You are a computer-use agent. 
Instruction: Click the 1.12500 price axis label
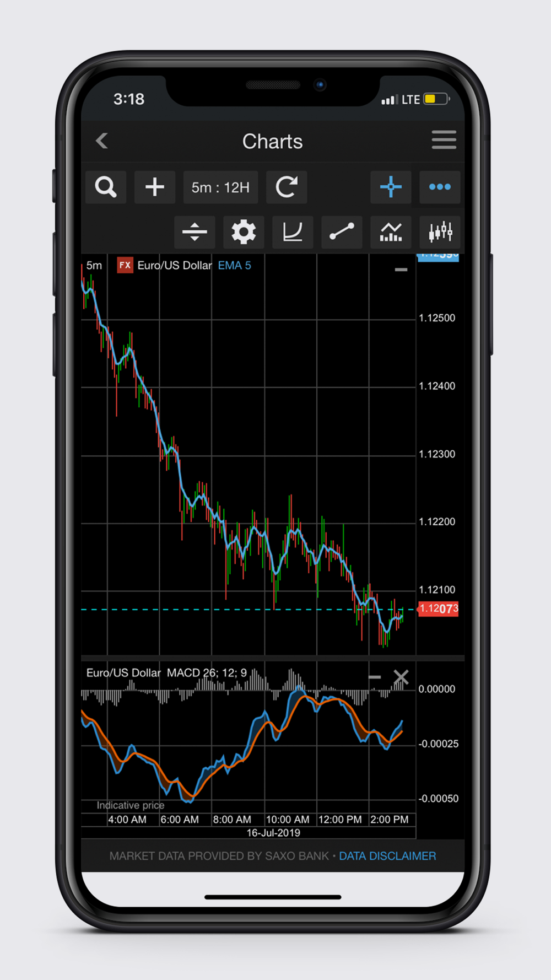pyautogui.click(x=437, y=318)
